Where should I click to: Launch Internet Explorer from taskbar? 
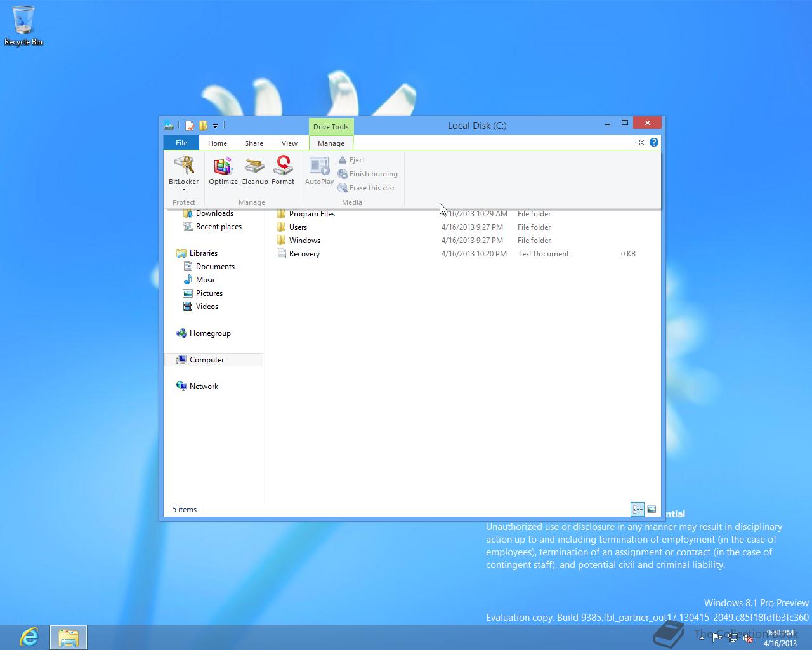point(29,637)
